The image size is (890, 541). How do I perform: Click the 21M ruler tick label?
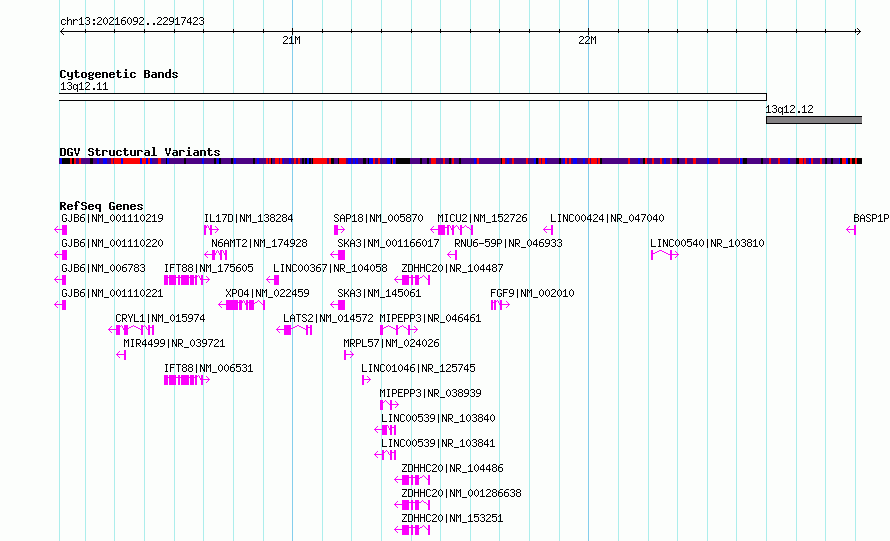click(x=291, y=40)
